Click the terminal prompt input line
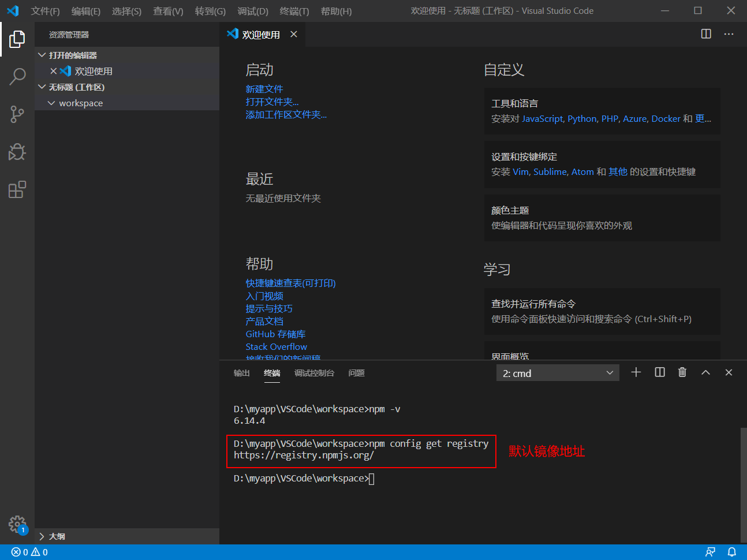Image resolution: width=747 pixels, height=560 pixels. (x=304, y=479)
